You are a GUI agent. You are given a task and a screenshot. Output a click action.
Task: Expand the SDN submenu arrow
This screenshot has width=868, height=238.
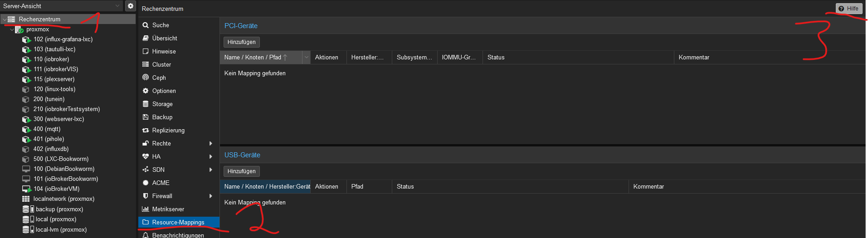[211, 170]
